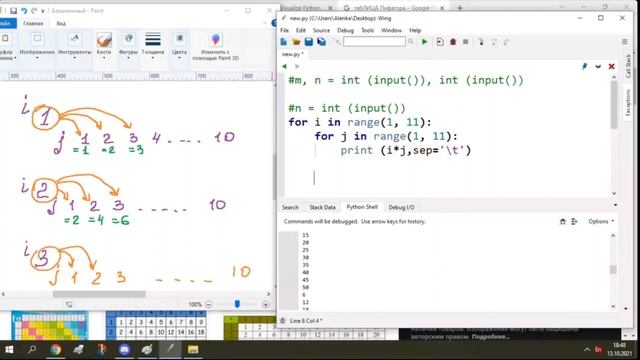Open the Tools menu in Wing
The image size is (640, 360).
tap(367, 30)
